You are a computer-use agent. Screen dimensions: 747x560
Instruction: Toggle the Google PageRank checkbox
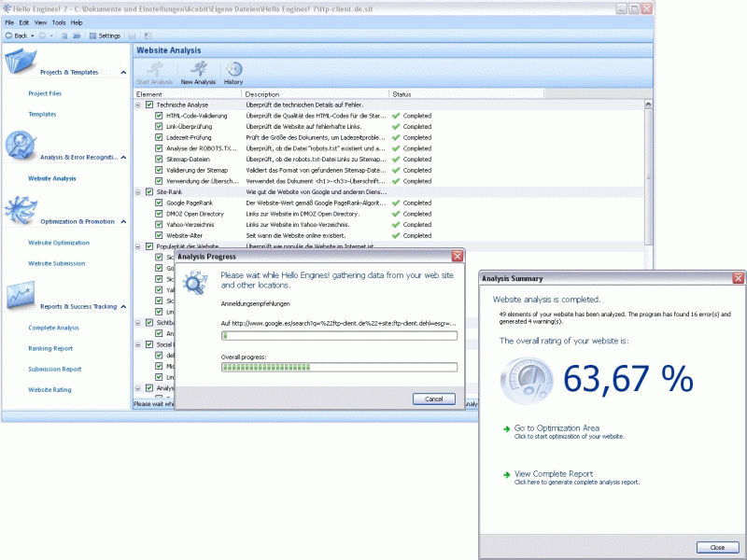click(160, 203)
